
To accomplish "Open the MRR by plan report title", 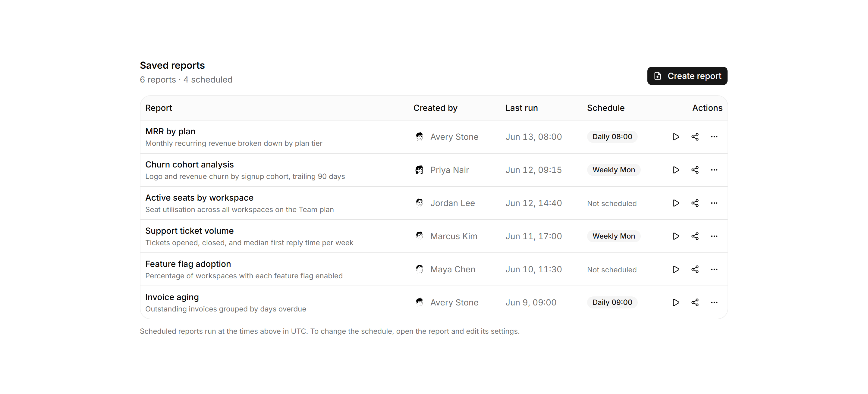I will click(170, 131).
